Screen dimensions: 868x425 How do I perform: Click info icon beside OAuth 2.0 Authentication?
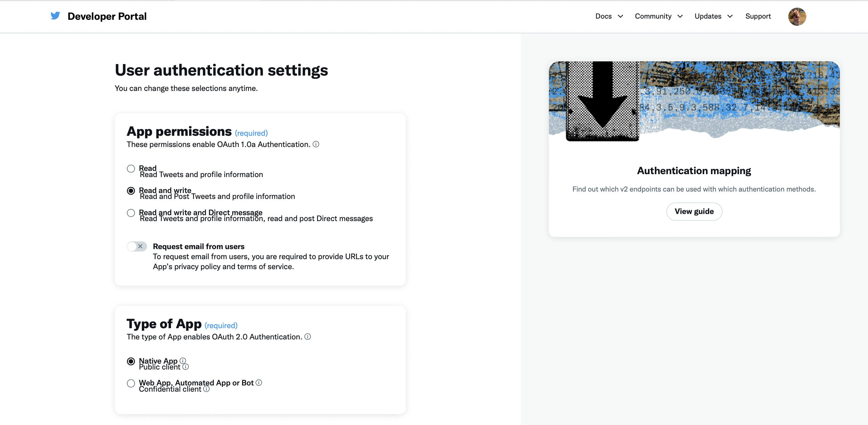(307, 337)
